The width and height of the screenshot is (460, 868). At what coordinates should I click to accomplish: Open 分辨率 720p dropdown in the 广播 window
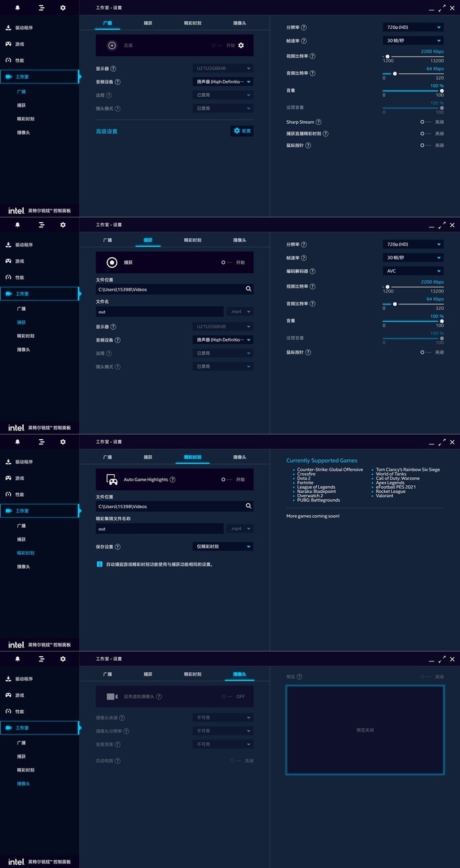[413, 27]
